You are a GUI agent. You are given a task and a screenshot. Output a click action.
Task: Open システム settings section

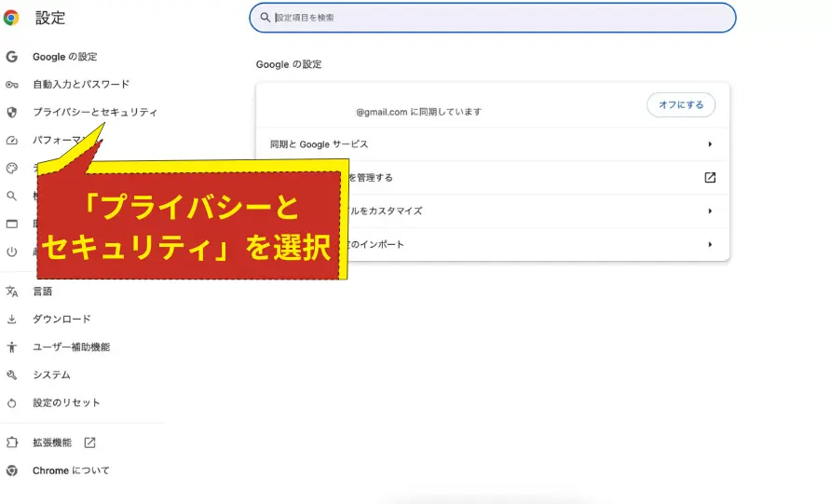click(51, 375)
